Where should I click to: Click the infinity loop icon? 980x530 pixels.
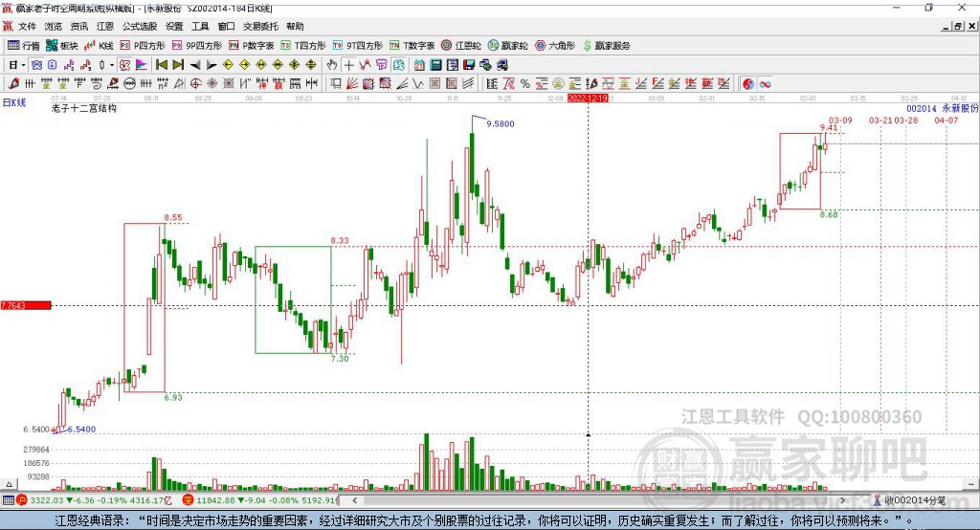[x=765, y=84]
